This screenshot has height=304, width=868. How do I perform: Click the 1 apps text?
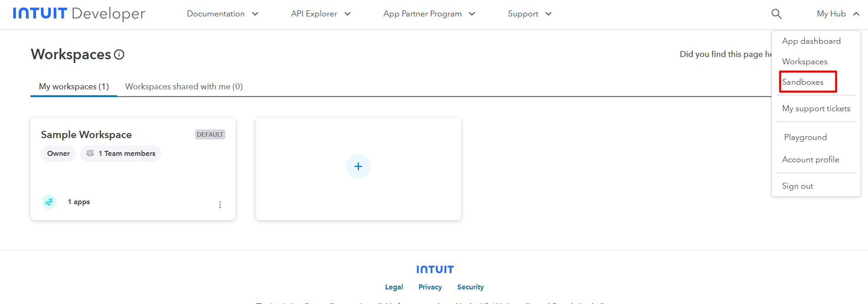click(x=79, y=202)
